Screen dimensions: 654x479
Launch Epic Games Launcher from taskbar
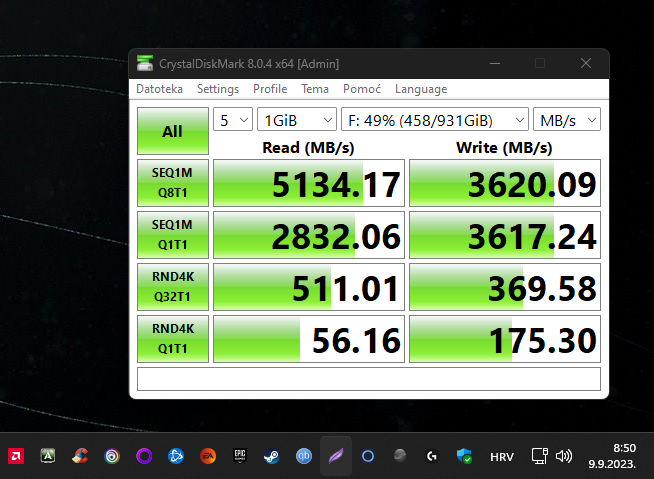pos(240,456)
